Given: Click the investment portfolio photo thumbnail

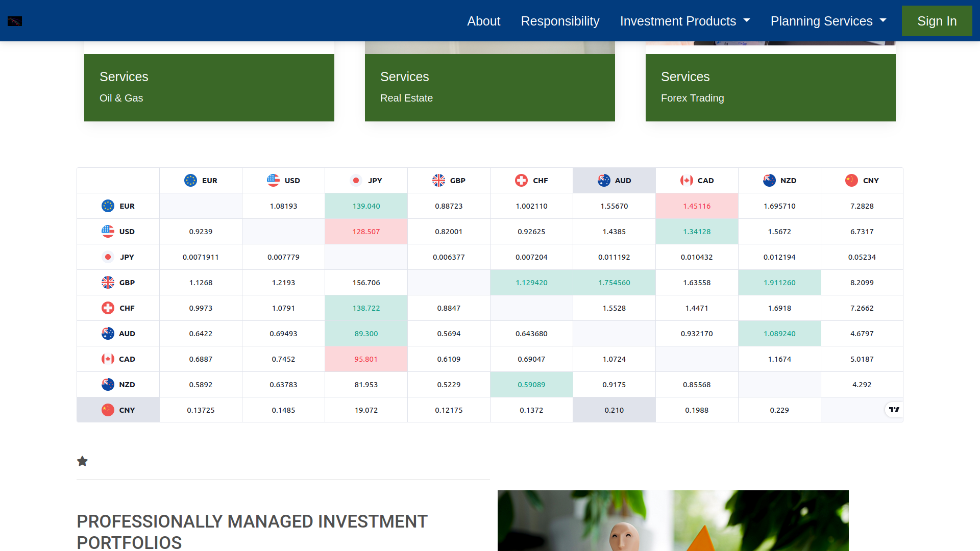Looking at the screenshot, I should [673, 520].
